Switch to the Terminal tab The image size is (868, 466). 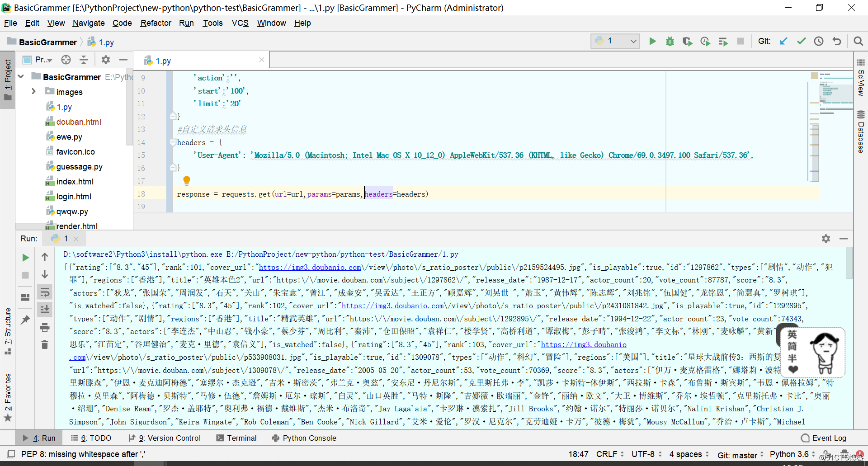[x=236, y=438]
